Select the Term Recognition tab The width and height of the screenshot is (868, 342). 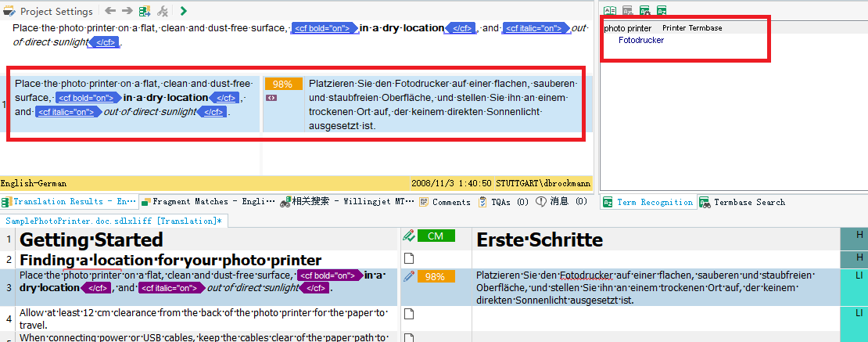[x=647, y=202]
